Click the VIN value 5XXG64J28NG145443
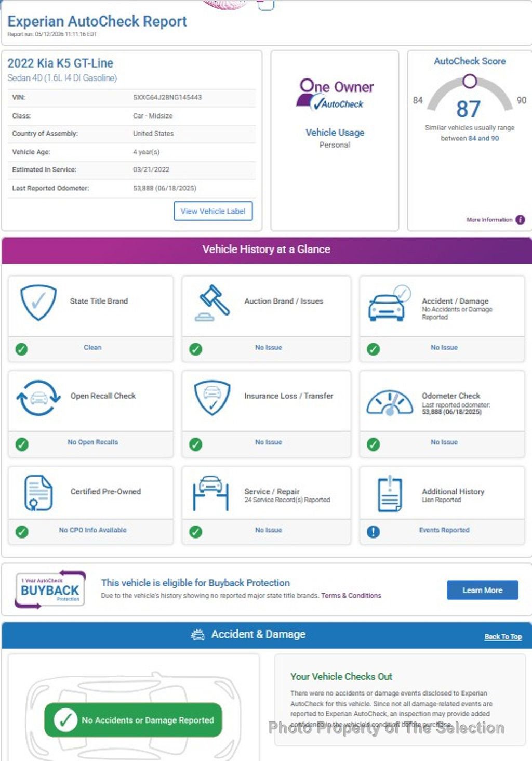This screenshot has width=532, height=761. tap(167, 97)
